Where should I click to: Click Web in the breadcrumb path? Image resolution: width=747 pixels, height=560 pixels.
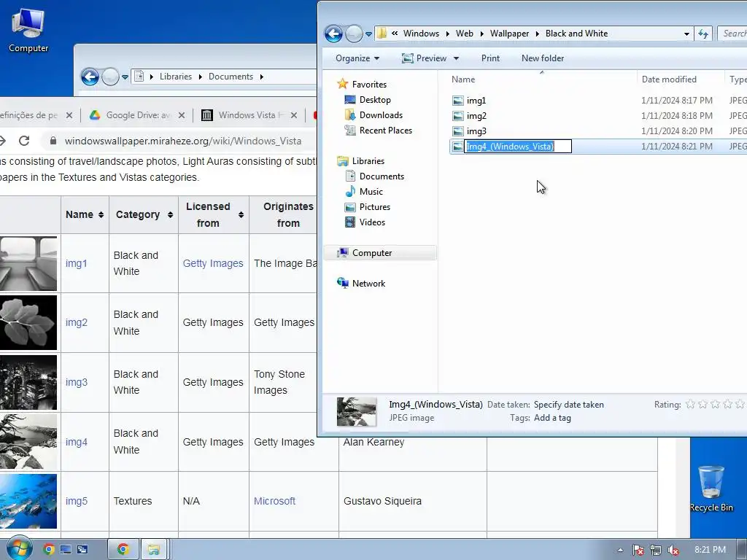(x=465, y=34)
